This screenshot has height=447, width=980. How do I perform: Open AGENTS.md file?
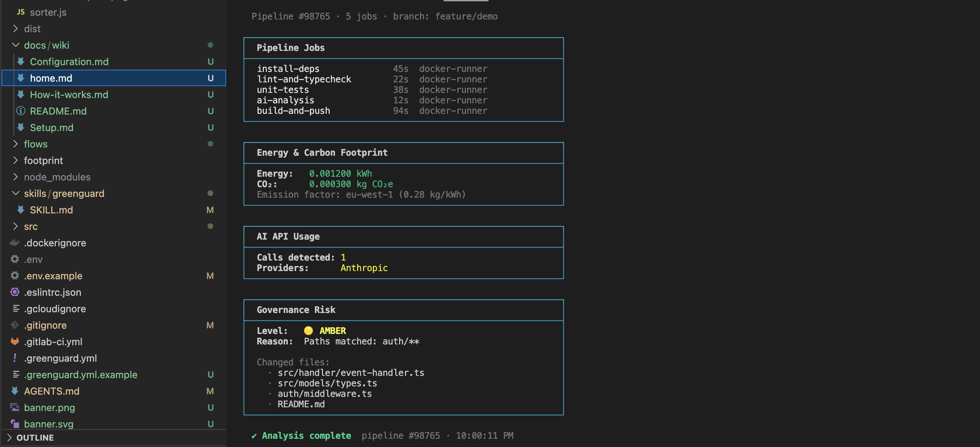[51, 391]
